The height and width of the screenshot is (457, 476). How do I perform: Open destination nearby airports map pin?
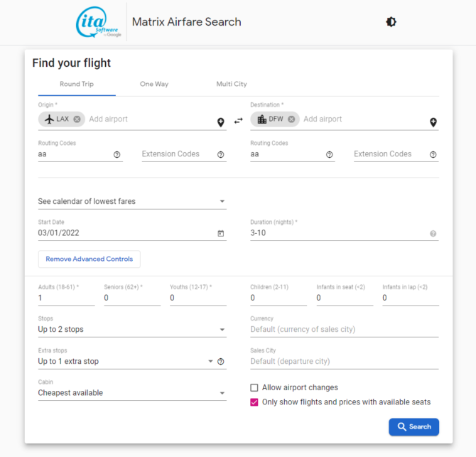433,122
